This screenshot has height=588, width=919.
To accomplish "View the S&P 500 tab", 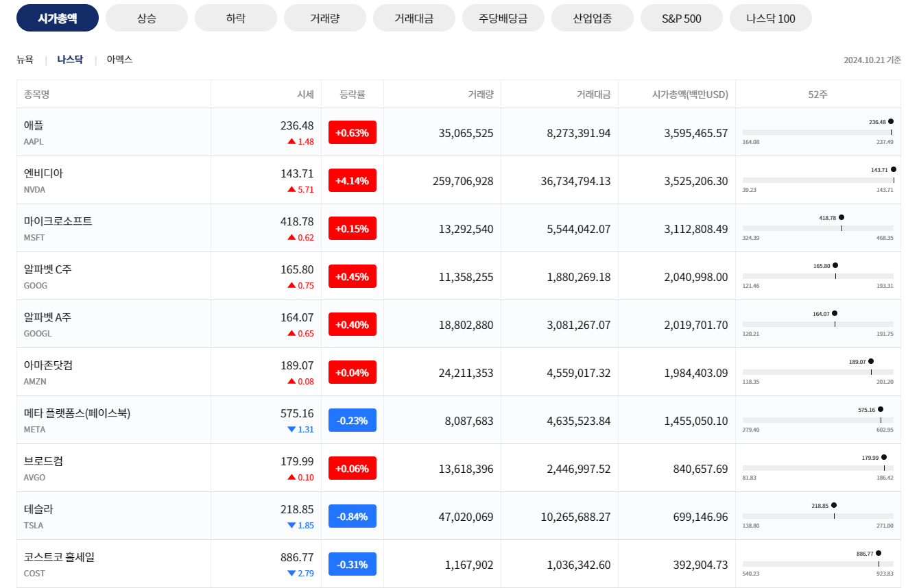I will [682, 18].
